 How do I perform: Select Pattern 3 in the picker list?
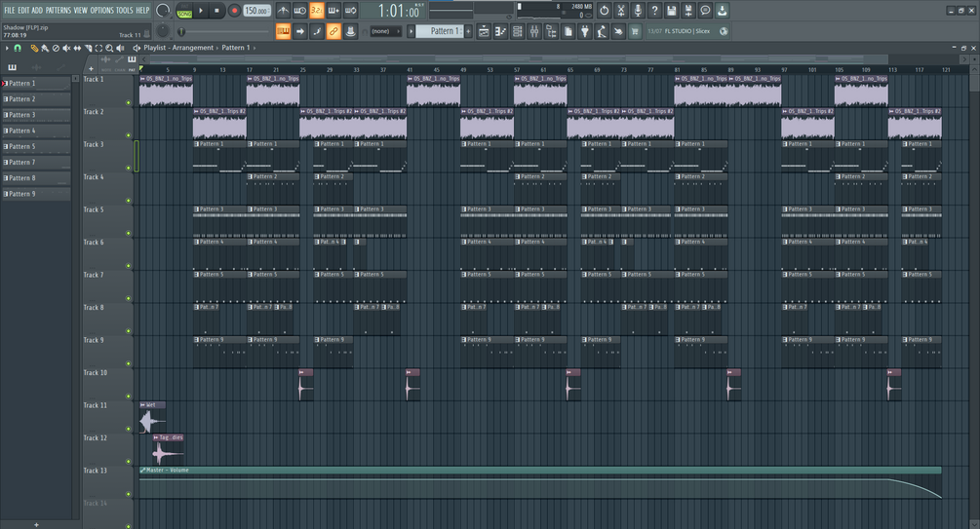(x=36, y=115)
